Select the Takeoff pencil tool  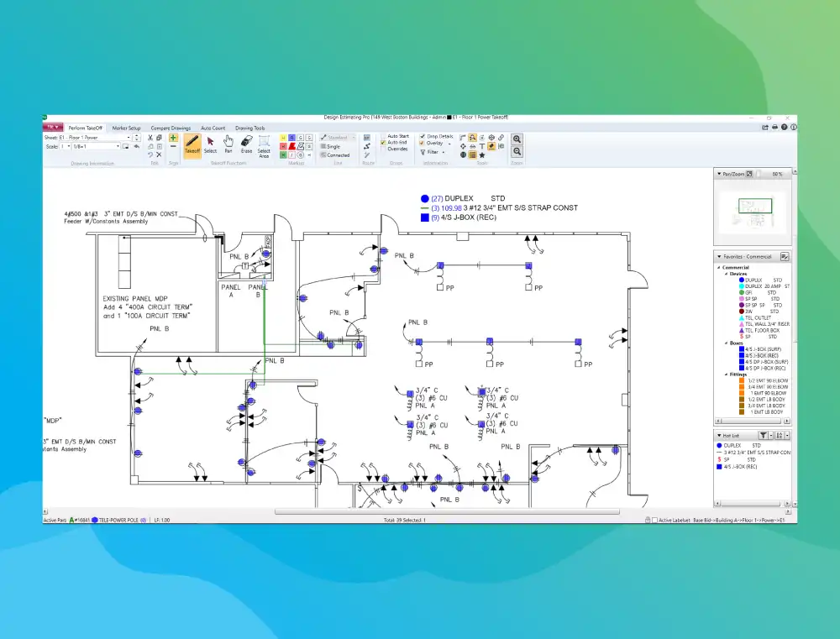coord(192,144)
